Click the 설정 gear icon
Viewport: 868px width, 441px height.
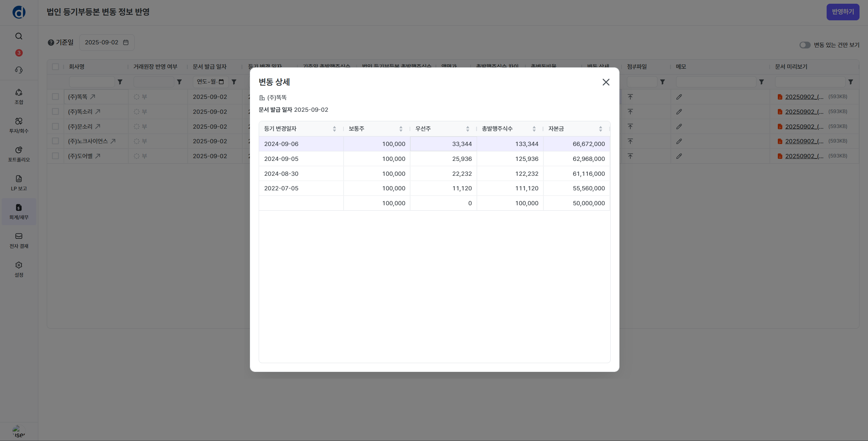pos(19,269)
